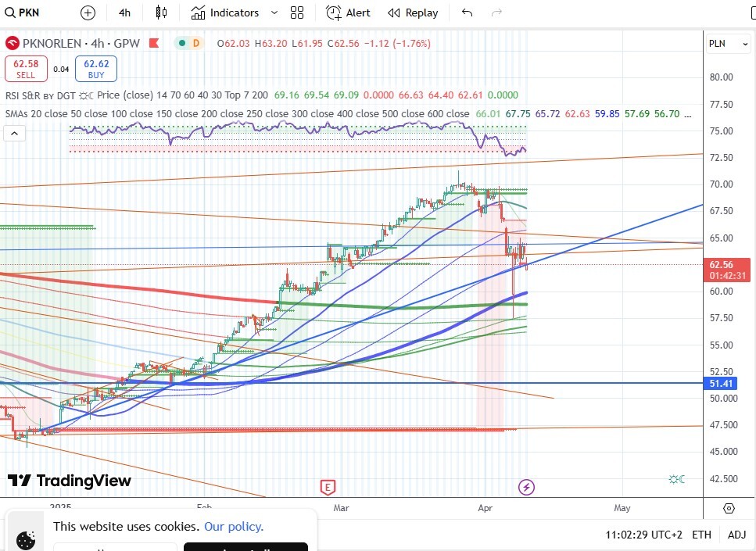Screen dimensions: 756x551
Task: Click the 62.62 BUY button
Action: coord(96,69)
